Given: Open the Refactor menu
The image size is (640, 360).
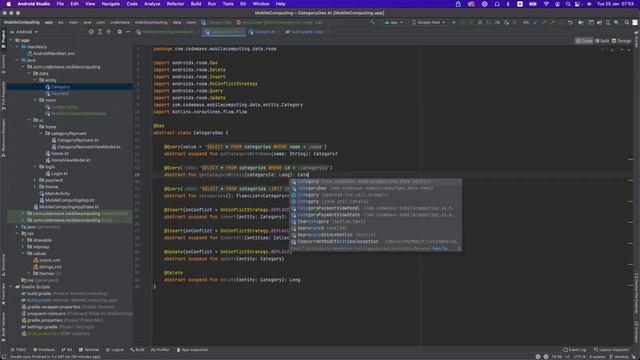Looking at the screenshot, I should (176, 4).
